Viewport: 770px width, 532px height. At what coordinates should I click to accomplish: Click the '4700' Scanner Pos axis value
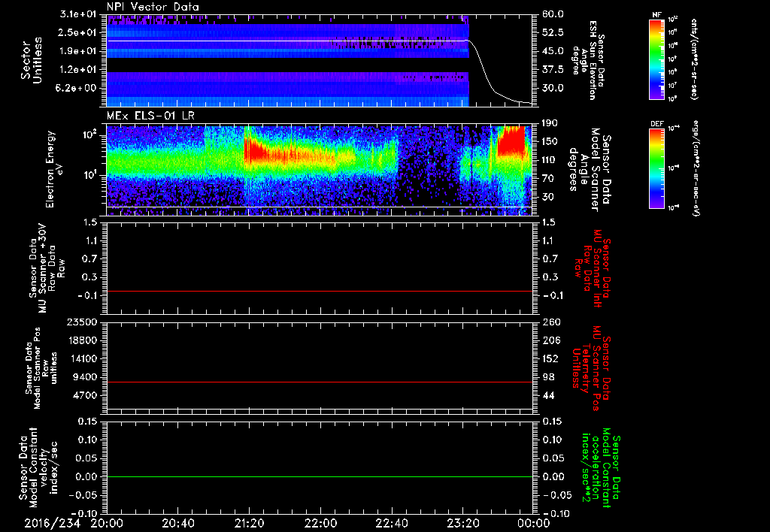[x=84, y=396]
